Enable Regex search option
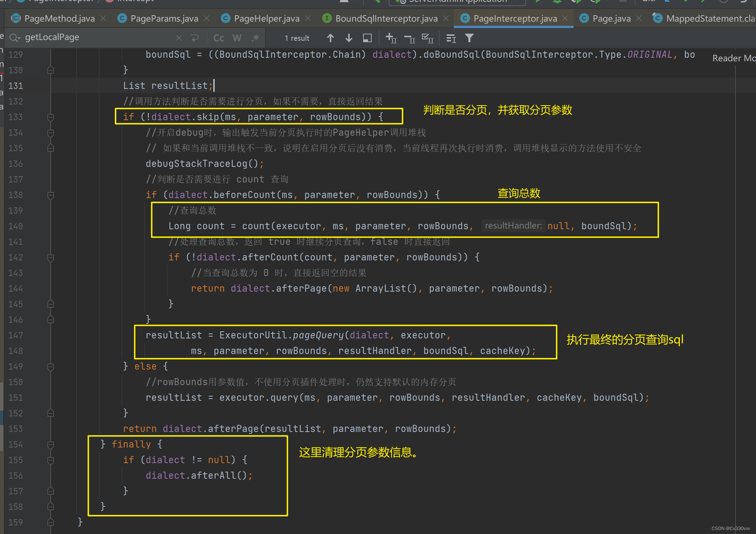 pos(255,38)
